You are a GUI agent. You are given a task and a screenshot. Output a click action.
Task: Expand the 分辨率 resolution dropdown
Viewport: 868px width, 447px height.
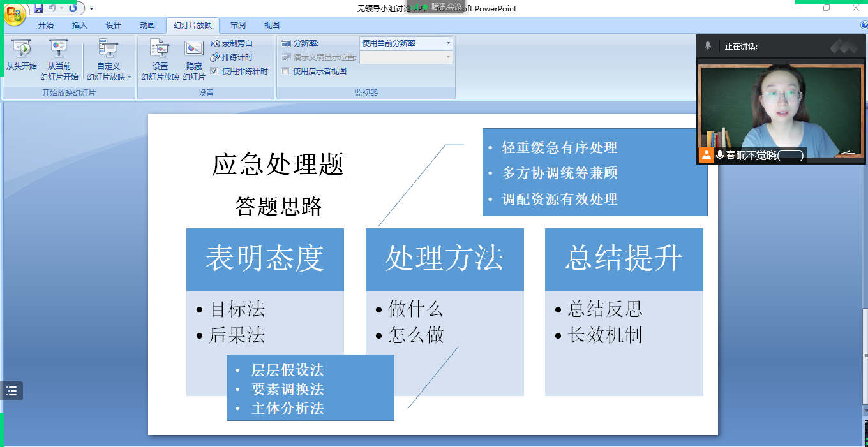point(448,43)
